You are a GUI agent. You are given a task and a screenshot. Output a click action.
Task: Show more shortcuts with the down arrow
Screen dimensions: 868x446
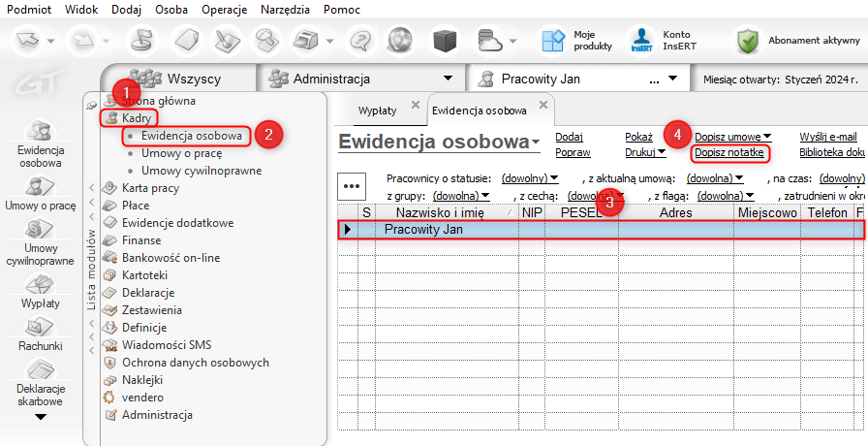click(x=41, y=417)
